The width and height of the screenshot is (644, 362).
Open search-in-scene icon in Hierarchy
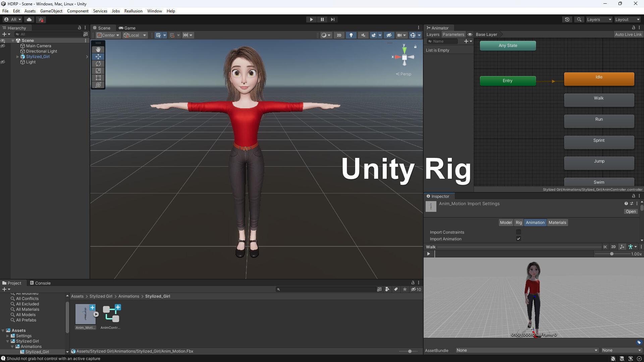click(86, 34)
